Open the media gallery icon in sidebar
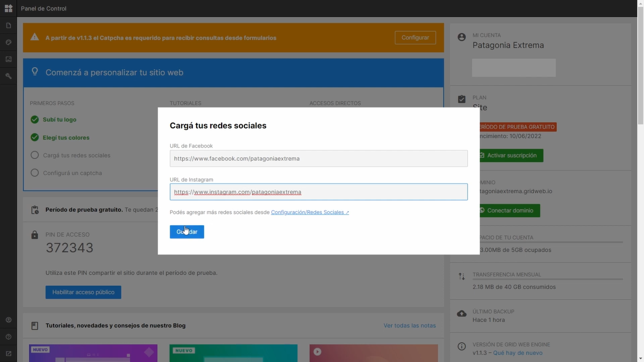The height and width of the screenshot is (362, 644). coord(8,59)
